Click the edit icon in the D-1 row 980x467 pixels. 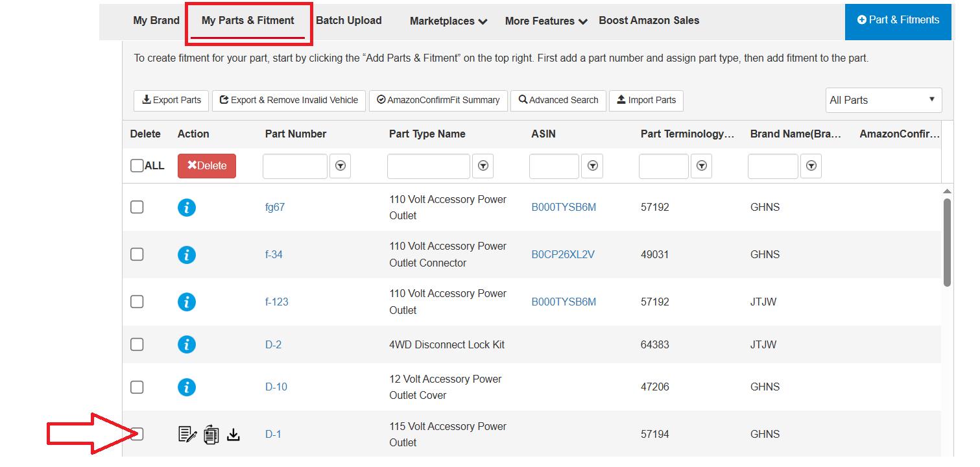187,434
